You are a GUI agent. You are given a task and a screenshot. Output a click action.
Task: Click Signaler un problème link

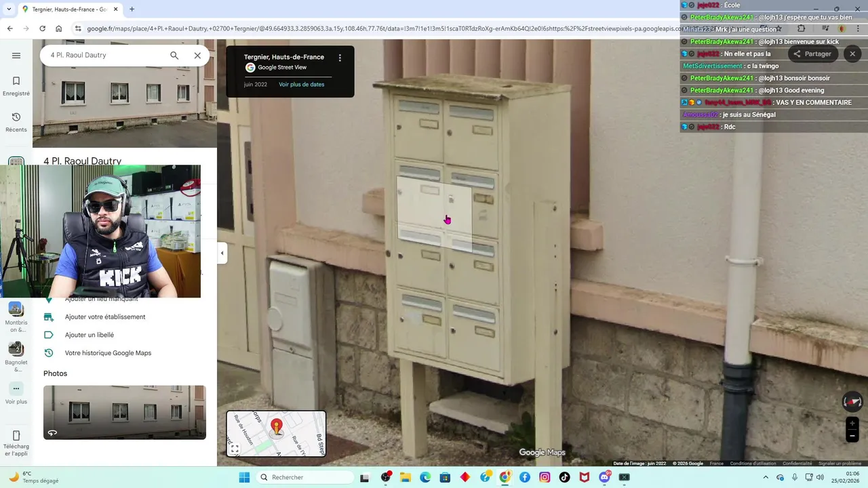(840, 464)
